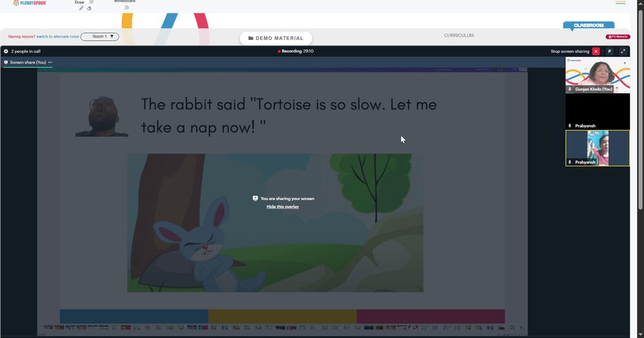Click microphone icon on black Prabyansh tile
Screen dimensions: 644x338
click(570, 126)
